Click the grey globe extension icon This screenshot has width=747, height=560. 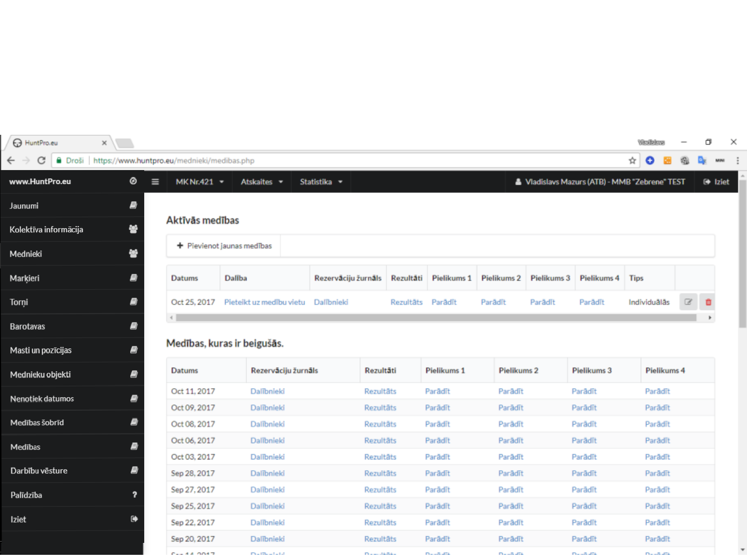(685, 161)
